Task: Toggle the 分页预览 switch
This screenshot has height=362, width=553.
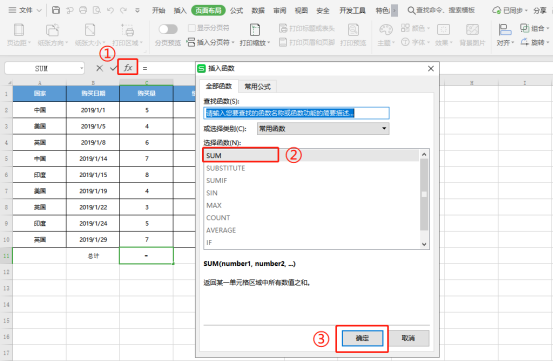Action: pyautogui.click(x=168, y=29)
